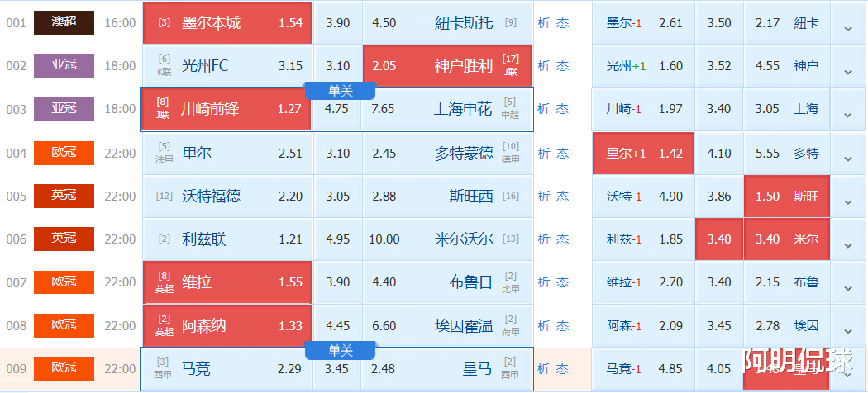Open the dropdown arrow for match 007
This screenshot has height=393, width=868.
(847, 283)
